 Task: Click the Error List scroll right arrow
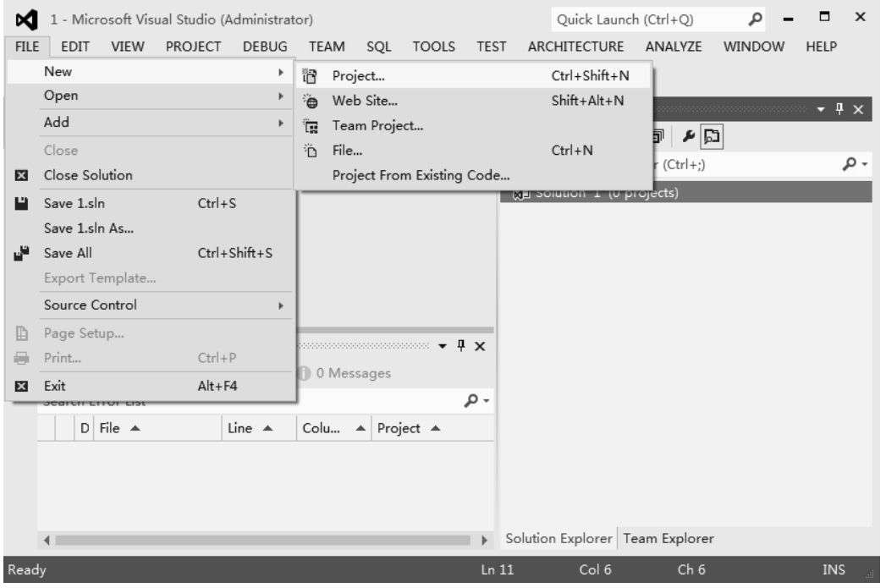[x=484, y=540]
